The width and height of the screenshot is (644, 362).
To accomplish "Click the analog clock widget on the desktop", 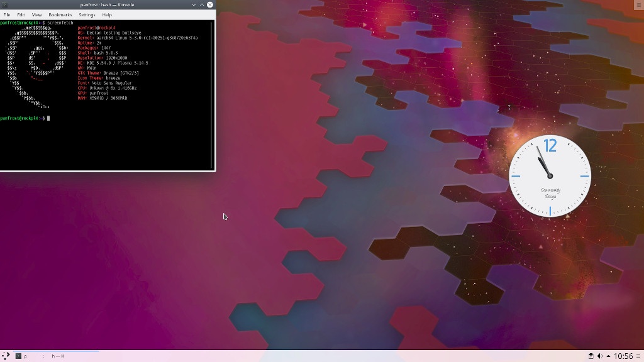I will (550, 176).
